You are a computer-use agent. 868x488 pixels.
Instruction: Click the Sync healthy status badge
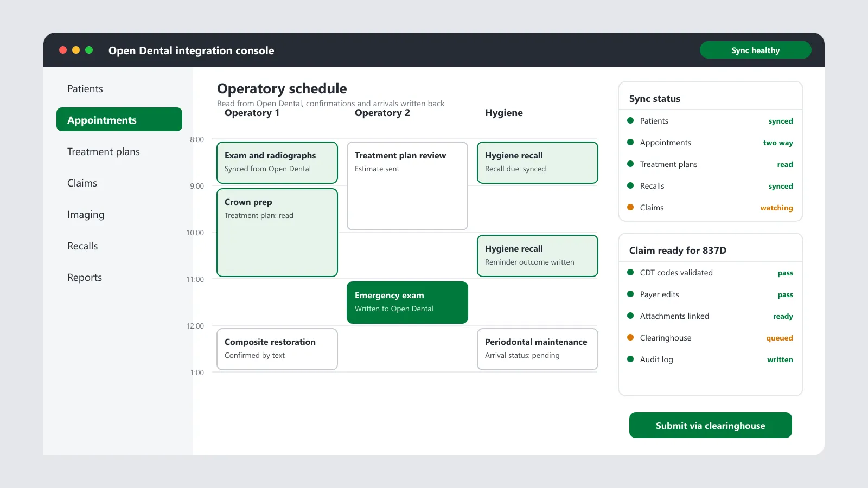[x=755, y=50]
